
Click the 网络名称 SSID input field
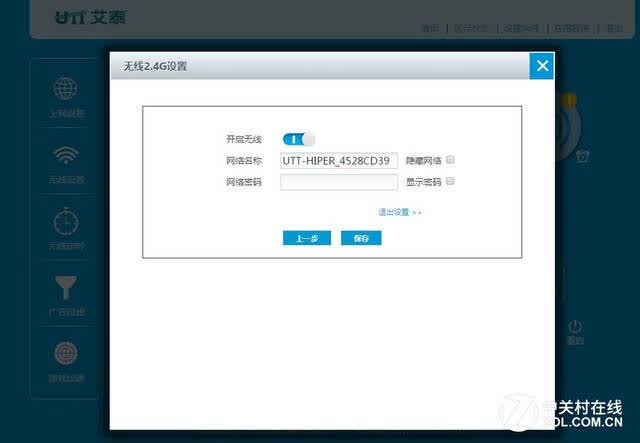click(339, 160)
